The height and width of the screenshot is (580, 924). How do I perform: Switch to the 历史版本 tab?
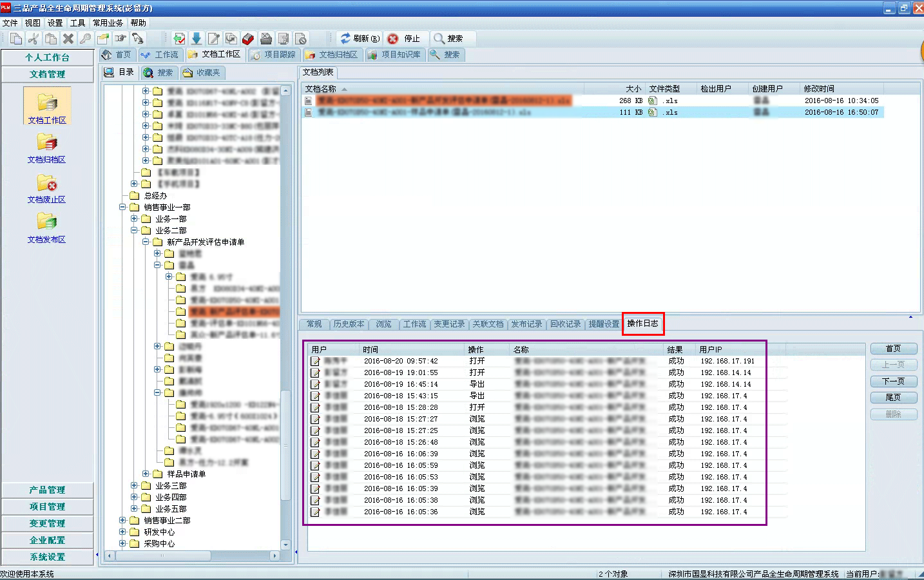tap(349, 324)
